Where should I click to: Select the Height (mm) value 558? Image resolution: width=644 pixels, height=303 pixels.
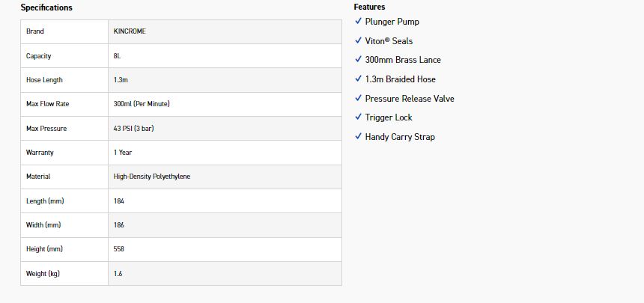tap(119, 249)
